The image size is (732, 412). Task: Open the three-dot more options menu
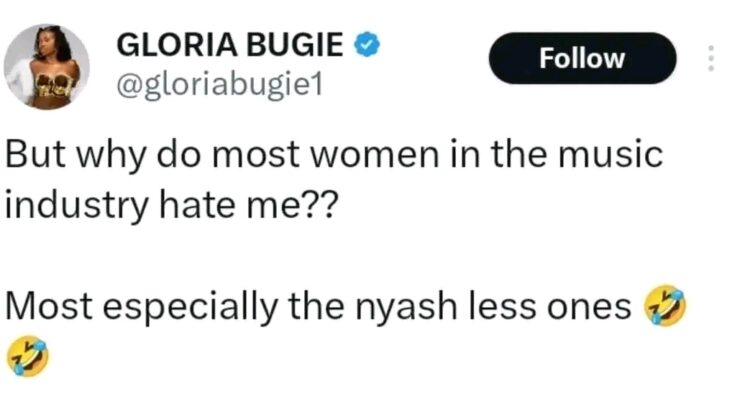pos(711,58)
